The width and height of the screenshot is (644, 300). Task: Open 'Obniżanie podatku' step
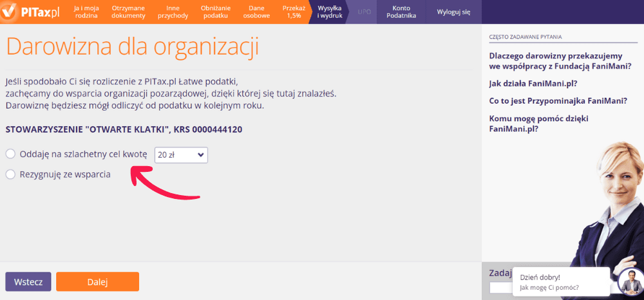pos(216,12)
